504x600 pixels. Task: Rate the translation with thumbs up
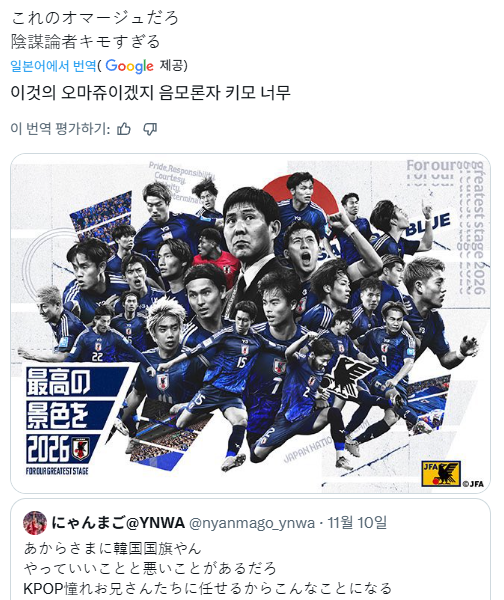click(124, 129)
